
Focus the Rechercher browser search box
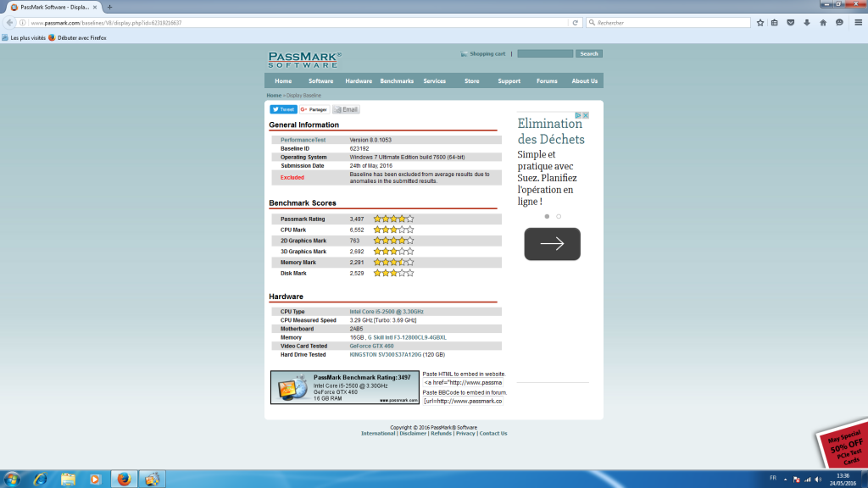[x=669, y=23]
